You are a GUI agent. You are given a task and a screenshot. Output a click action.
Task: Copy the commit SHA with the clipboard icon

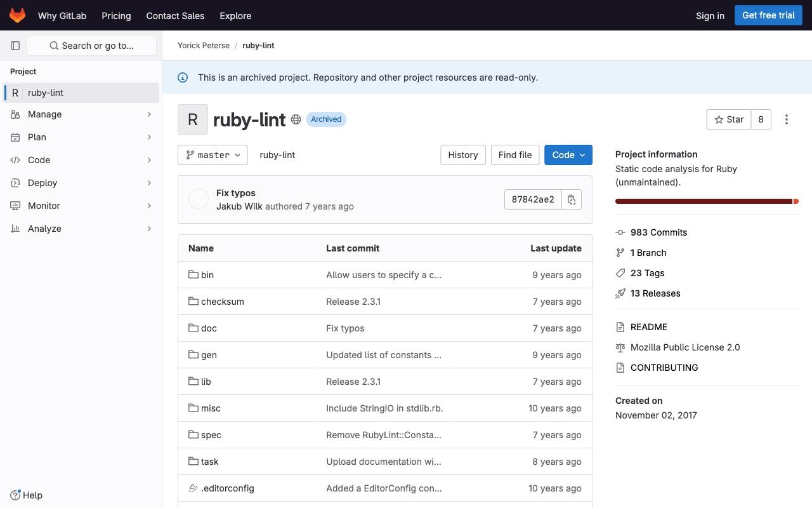[x=572, y=199]
